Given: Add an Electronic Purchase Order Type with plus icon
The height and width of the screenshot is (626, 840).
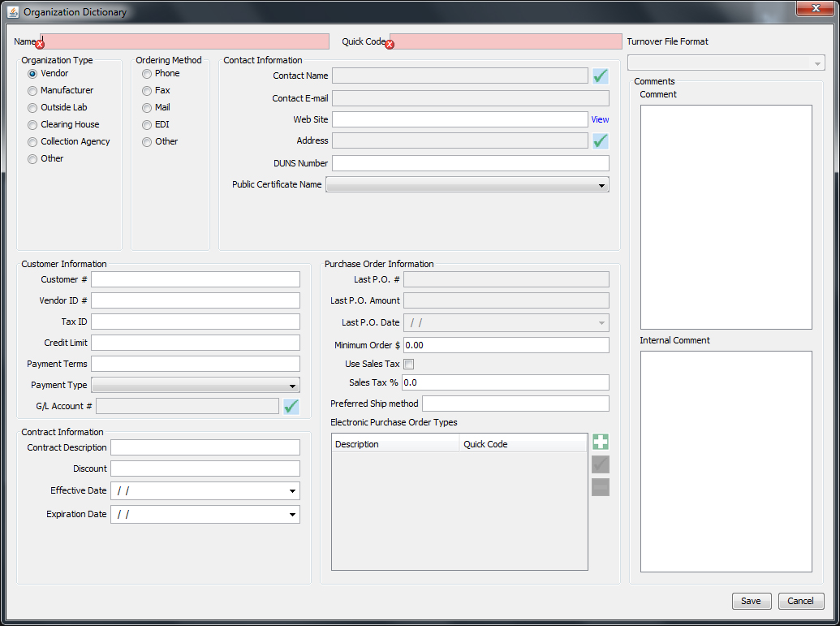Looking at the screenshot, I should pos(601,443).
